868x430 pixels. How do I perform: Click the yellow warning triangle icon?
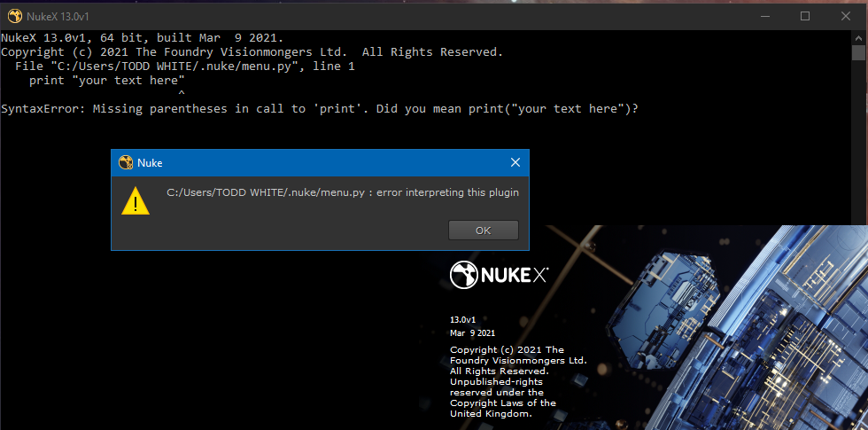(x=136, y=200)
